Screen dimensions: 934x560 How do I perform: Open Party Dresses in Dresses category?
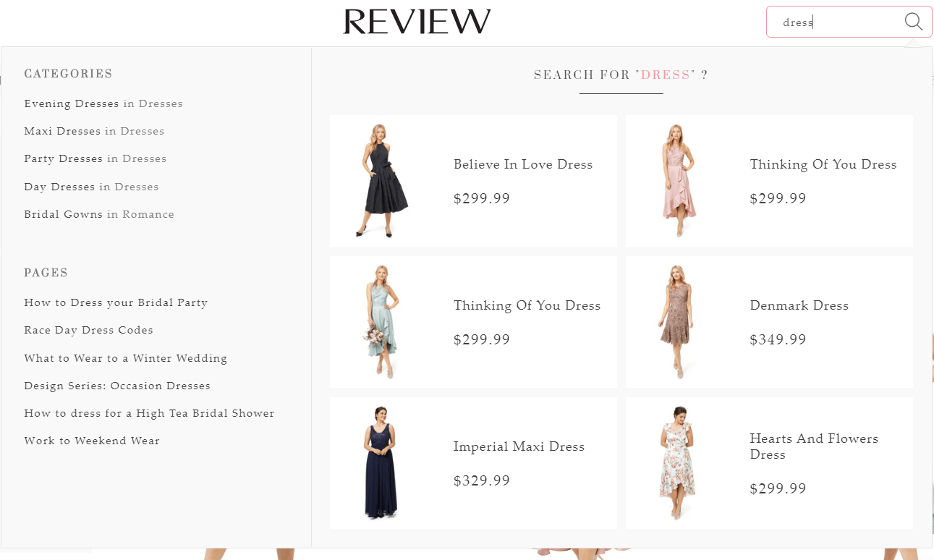95,158
